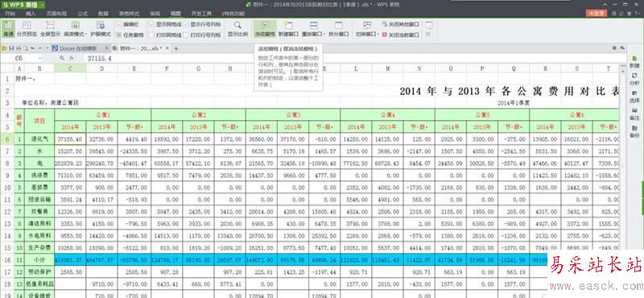This screenshot has width=644, height=298.
Task: Toggle the 打印网格线 print gridlines checkbox
Action: click(x=151, y=35)
